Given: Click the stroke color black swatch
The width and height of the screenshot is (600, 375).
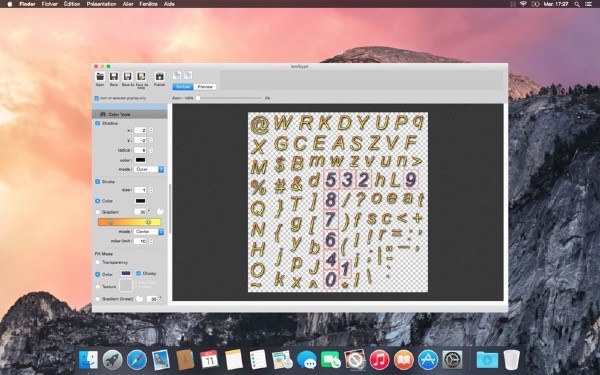Looking at the screenshot, I should [140, 201].
